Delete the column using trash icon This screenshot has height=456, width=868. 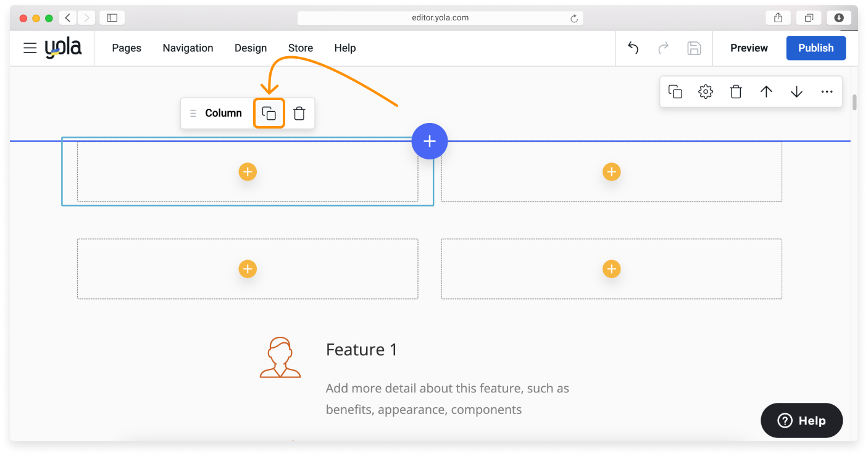coord(299,113)
